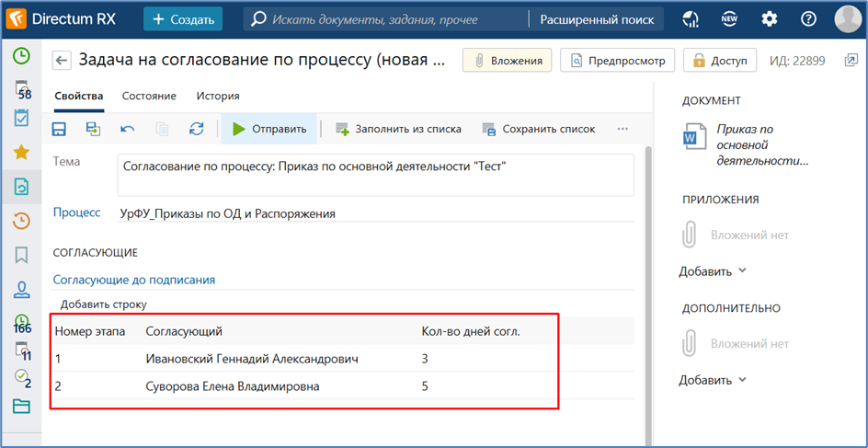
Task: Switch to the Состояние tab
Action: point(149,96)
